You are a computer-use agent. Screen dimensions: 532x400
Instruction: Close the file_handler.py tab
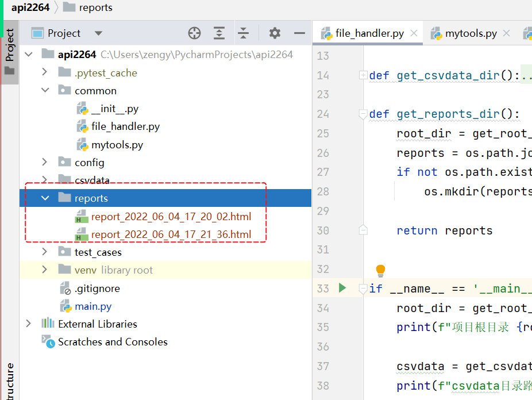(414, 33)
